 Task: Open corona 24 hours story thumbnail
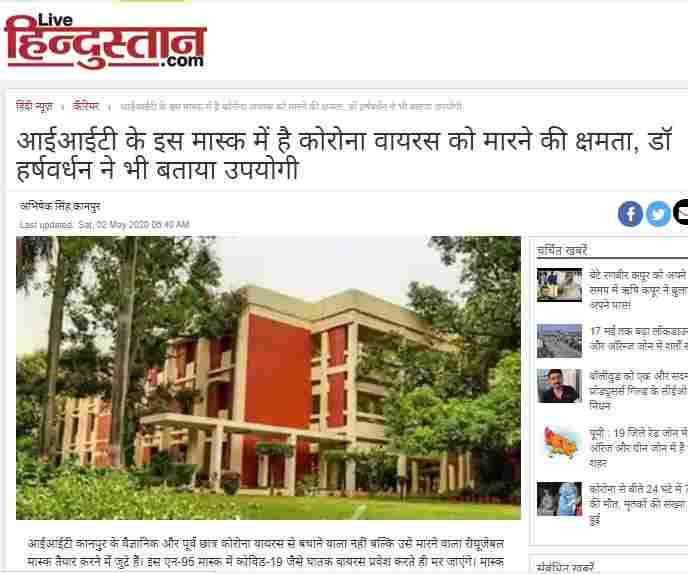point(559,499)
